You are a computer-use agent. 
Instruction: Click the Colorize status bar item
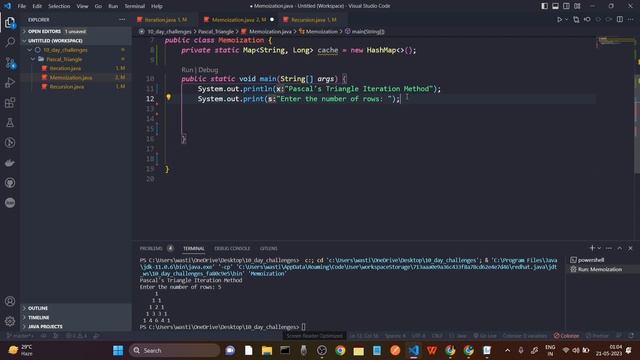(x=567, y=336)
